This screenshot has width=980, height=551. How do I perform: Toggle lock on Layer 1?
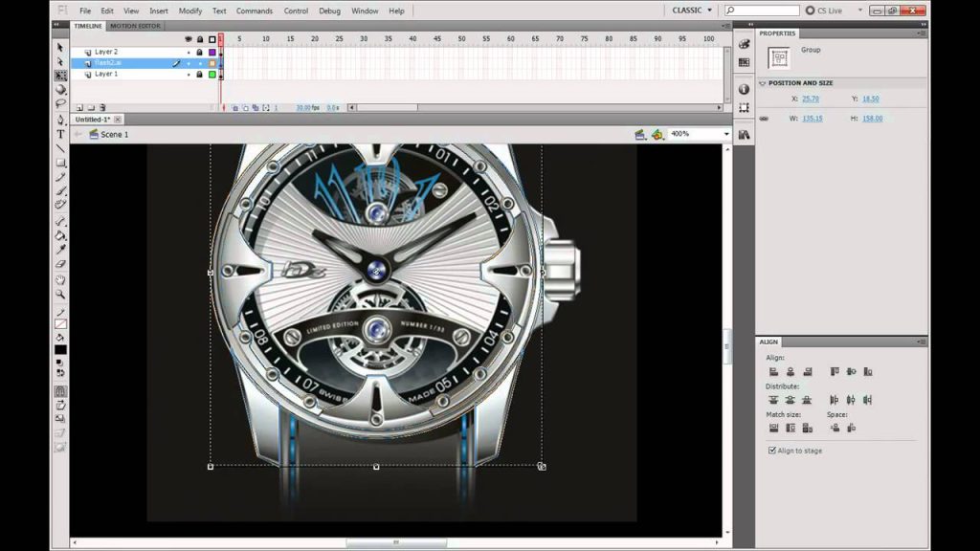pyautogui.click(x=199, y=75)
